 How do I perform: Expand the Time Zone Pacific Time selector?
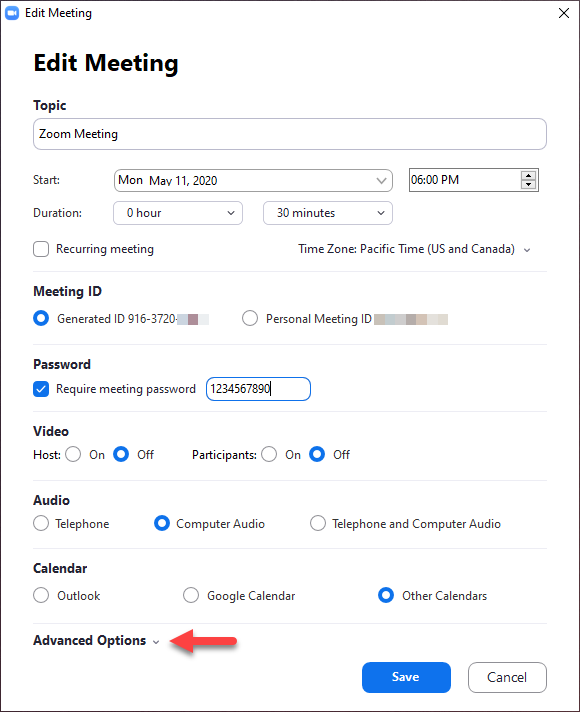(414, 249)
